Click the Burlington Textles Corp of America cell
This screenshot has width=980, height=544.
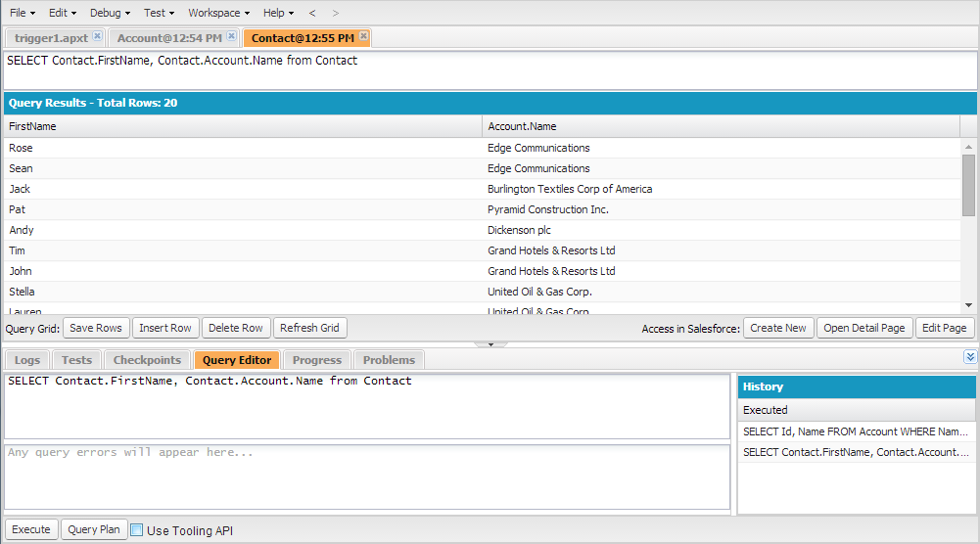click(570, 189)
